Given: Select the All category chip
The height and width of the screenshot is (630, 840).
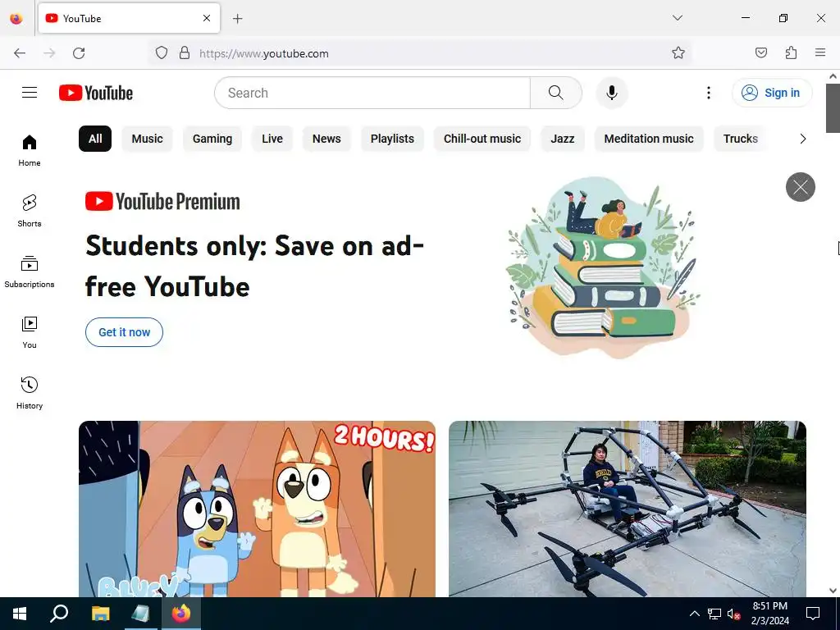Looking at the screenshot, I should (x=95, y=139).
